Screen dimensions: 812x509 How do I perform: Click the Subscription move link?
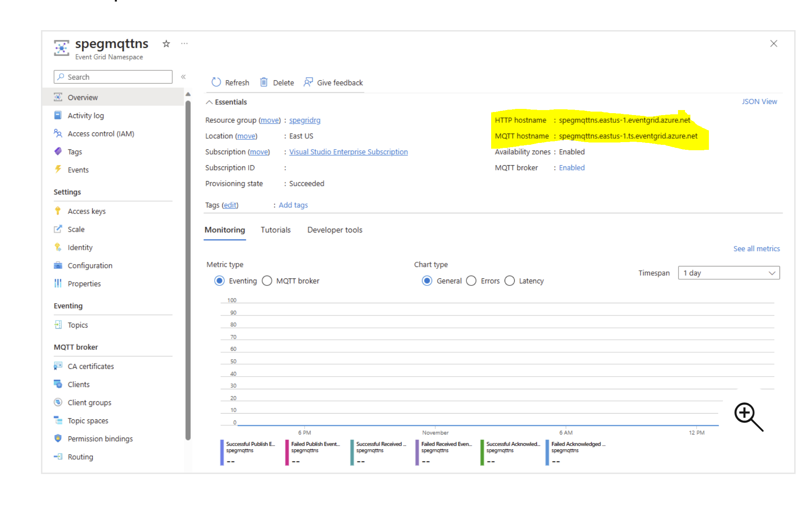259,152
